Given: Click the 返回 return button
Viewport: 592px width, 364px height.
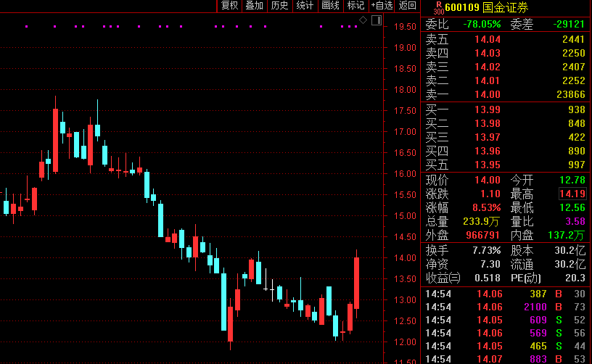Looking at the screenshot, I should point(408,6).
